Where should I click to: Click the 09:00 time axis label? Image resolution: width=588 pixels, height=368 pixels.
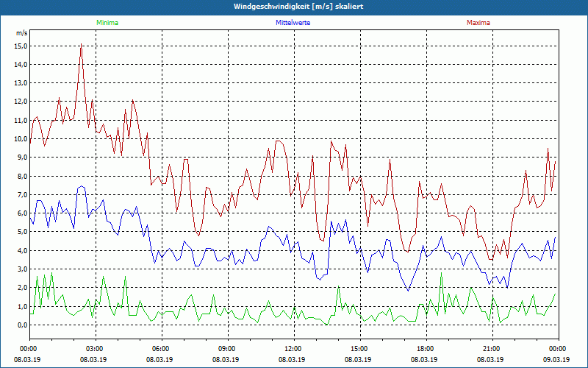point(228,349)
